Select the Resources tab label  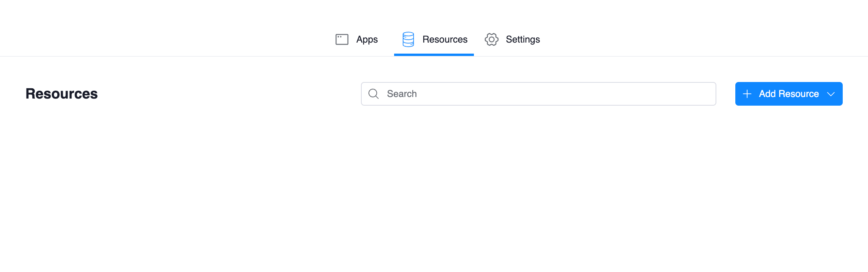(445, 39)
